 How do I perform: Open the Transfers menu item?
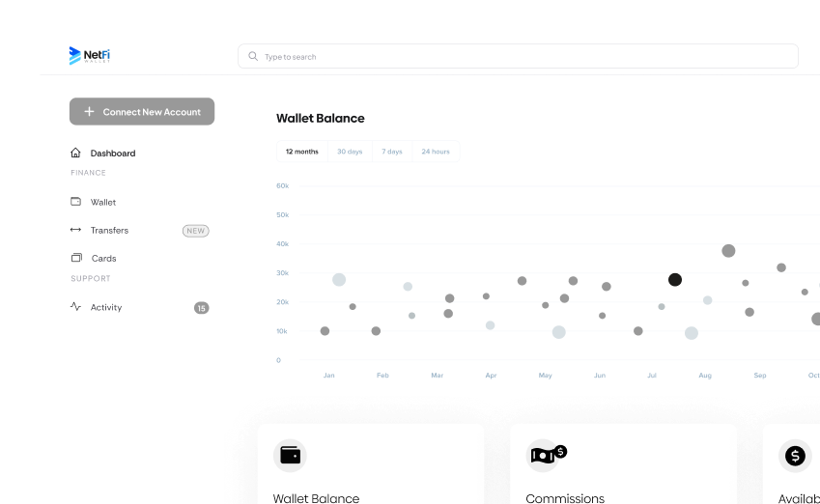109,230
